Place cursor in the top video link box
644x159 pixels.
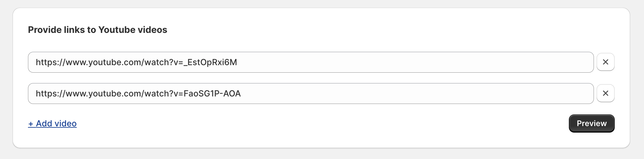(x=311, y=62)
